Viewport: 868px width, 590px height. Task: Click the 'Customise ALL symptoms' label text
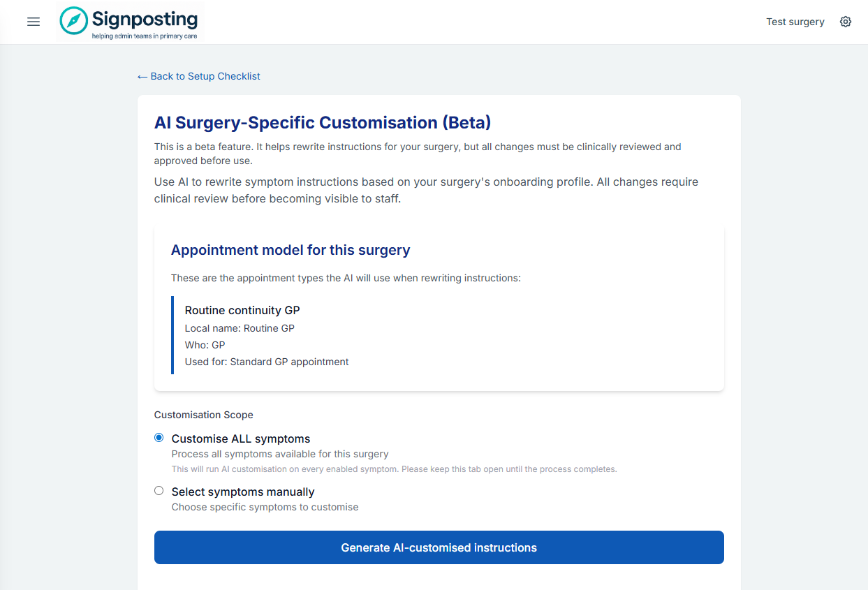click(241, 438)
